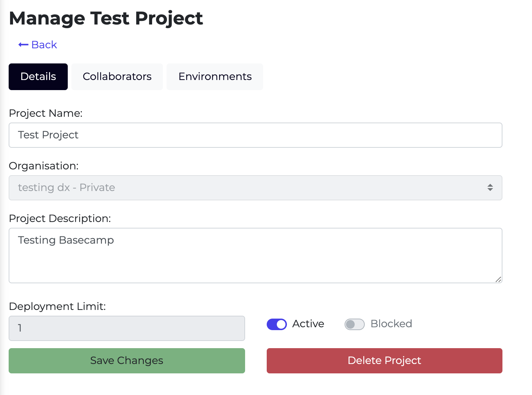Switch to the Collaborators tab
The height and width of the screenshot is (395, 532).
117,77
